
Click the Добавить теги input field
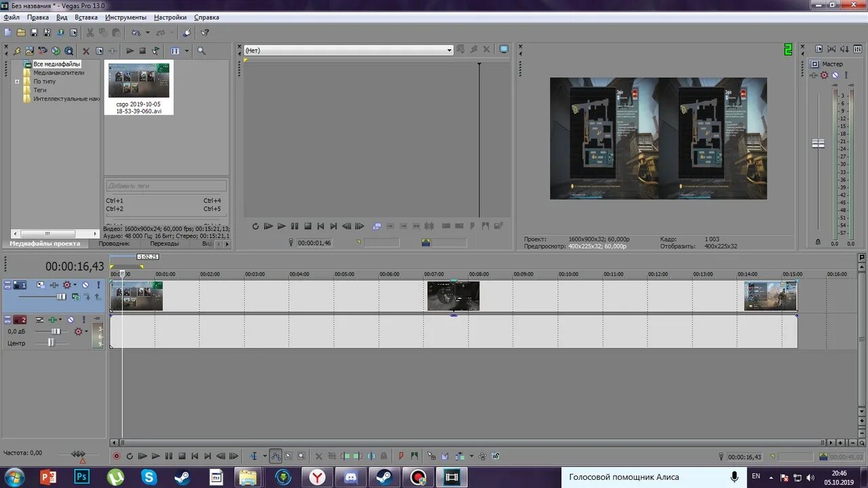166,186
